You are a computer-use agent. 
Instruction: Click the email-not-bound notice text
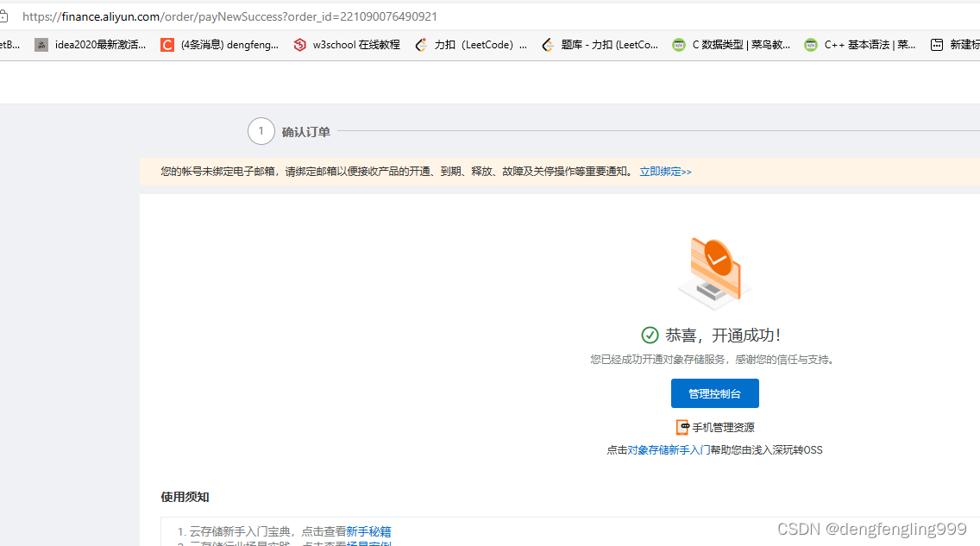pyautogui.click(x=397, y=171)
